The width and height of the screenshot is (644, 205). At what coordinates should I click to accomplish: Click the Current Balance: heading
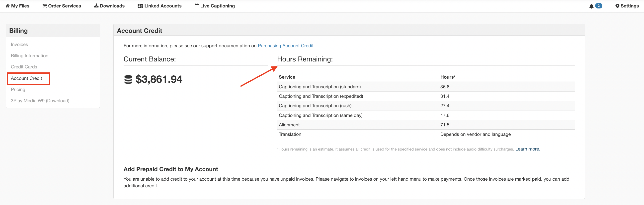pos(150,59)
